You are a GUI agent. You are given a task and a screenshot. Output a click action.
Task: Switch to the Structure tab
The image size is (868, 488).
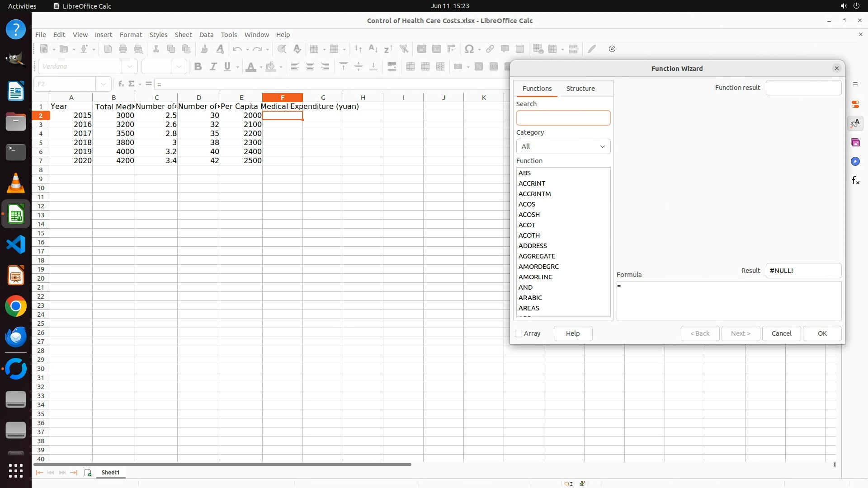tap(580, 89)
